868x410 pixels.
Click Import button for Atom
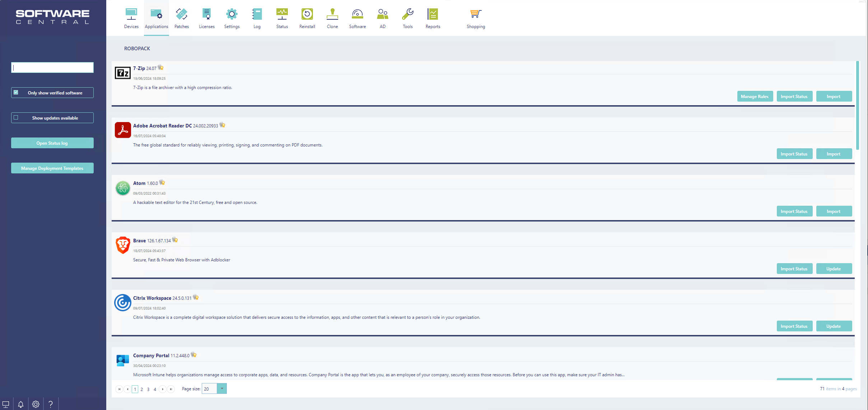pyautogui.click(x=834, y=211)
